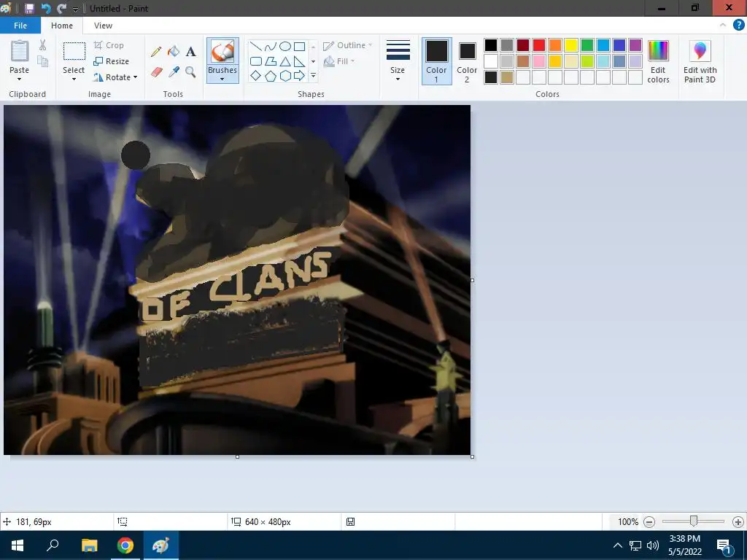Open the notification center icon
747x560 pixels.
723,545
